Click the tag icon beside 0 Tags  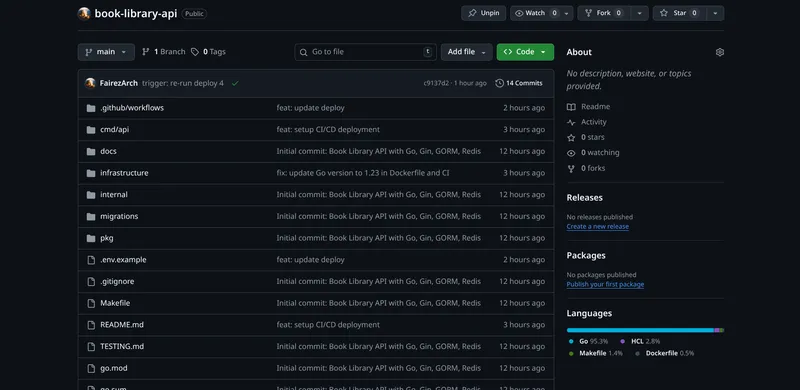tap(195, 52)
